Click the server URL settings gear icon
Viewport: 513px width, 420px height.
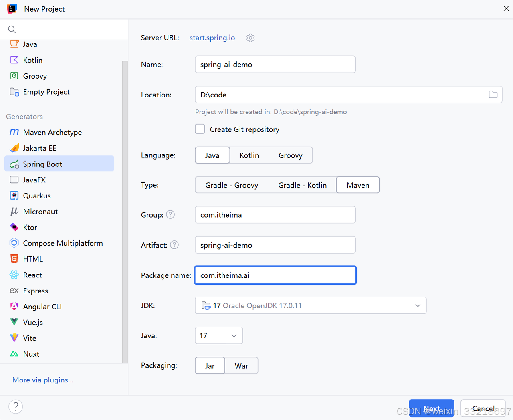click(x=250, y=38)
